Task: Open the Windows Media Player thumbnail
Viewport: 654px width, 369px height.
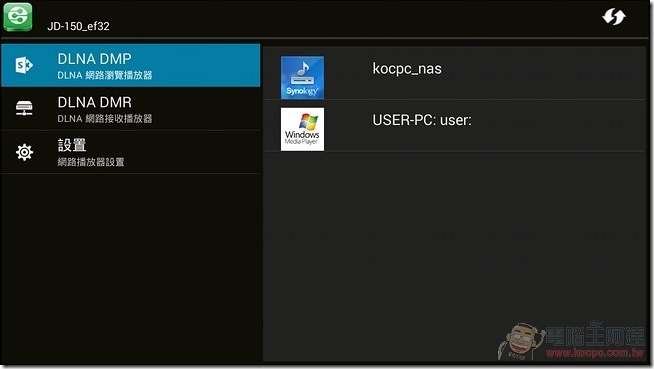Action: pos(302,129)
